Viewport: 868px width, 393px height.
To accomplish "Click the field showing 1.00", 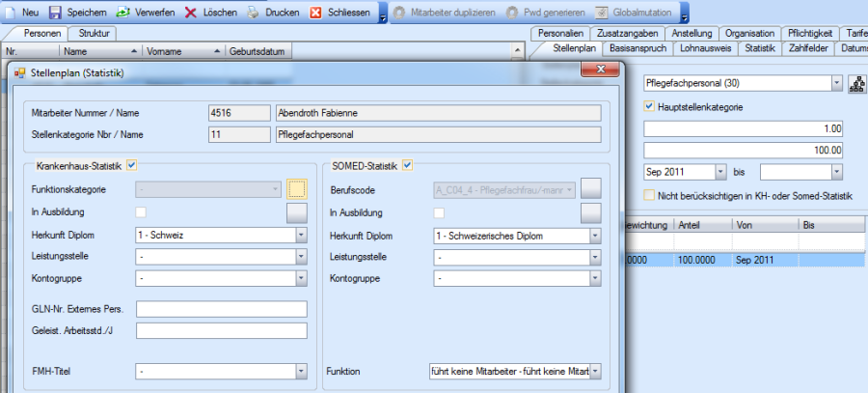I will coord(743,129).
